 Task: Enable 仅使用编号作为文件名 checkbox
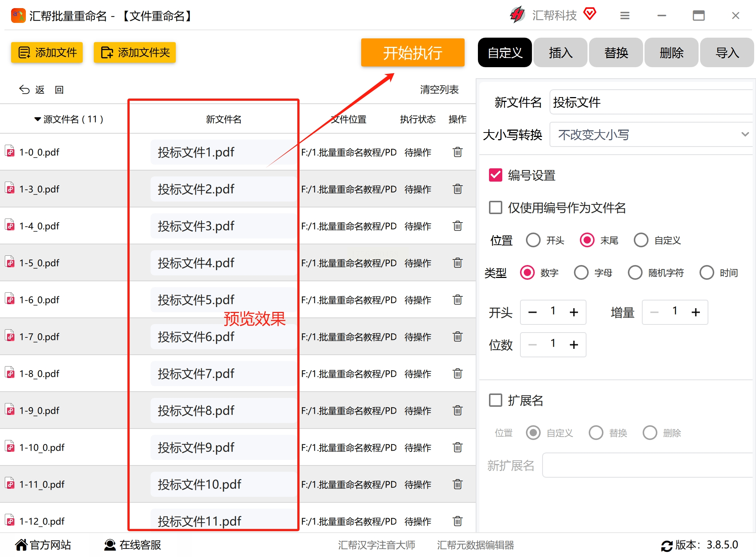pos(495,207)
